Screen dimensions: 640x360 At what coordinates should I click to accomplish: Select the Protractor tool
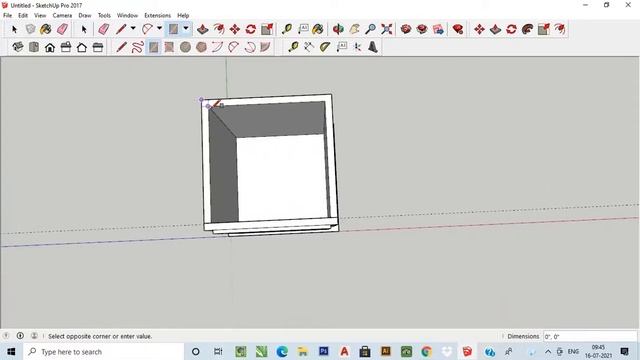[325, 47]
